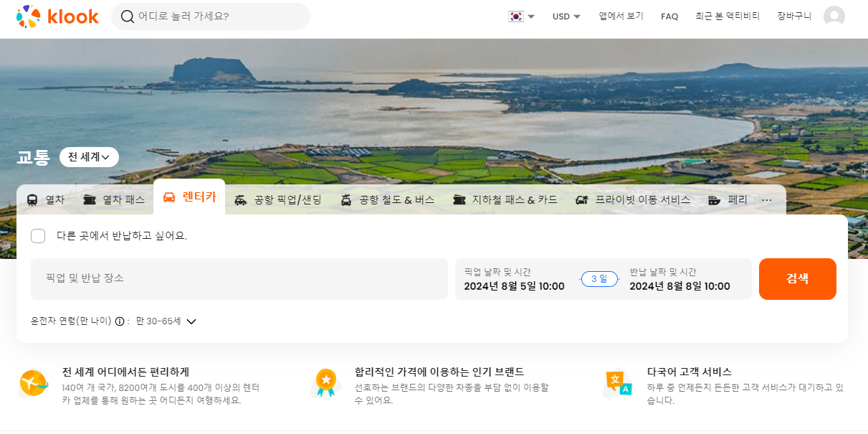The height and width of the screenshot is (434, 868).
Task: Click the 픽업 및 반납 장소 input field
Action: [x=239, y=279]
